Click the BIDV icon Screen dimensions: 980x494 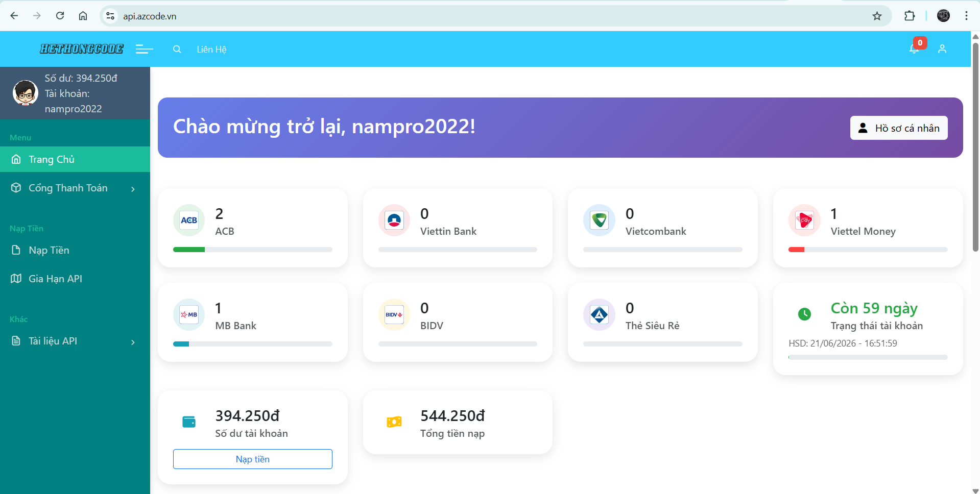(394, 314)
